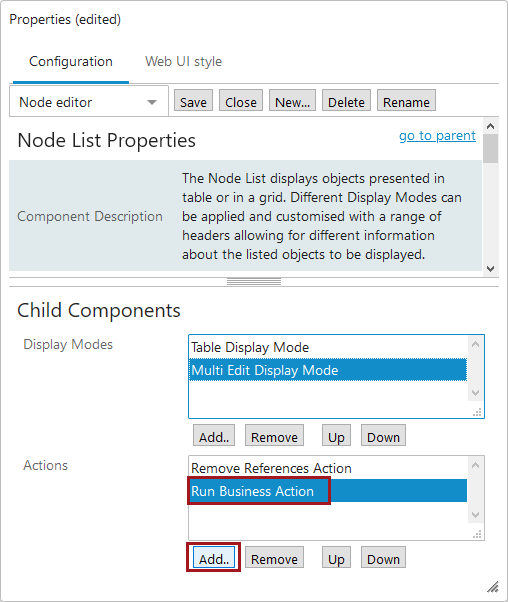The height and width of the screenshot is (602, 508).
Task: Click Add.. under Actions list
Action: [214, 557]
